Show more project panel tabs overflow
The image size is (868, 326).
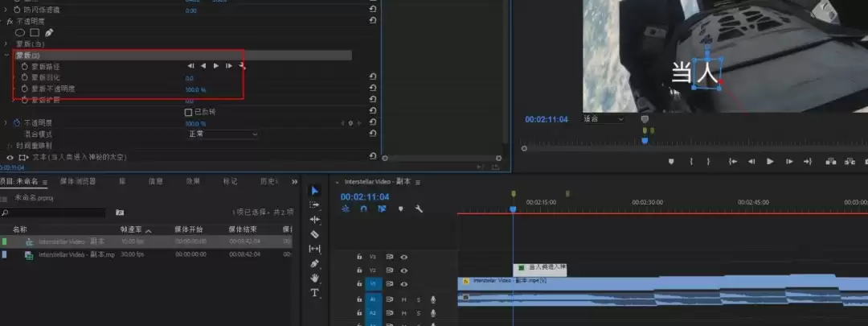pos(294,181)
